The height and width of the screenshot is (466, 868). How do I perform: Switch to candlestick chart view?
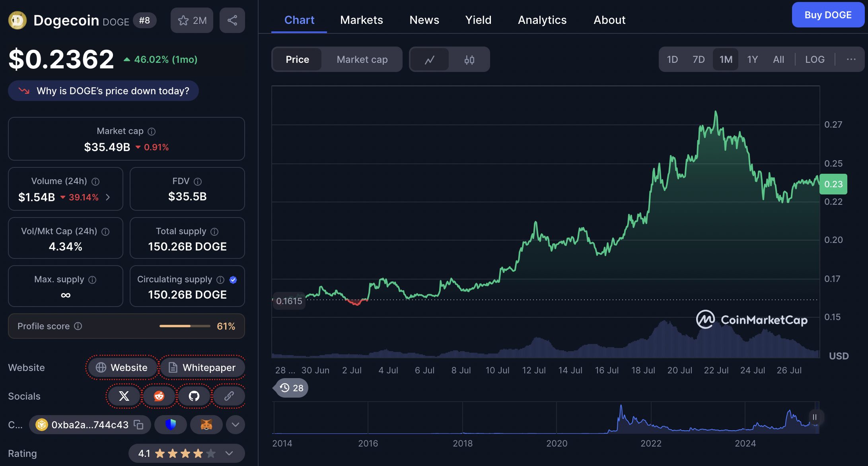[x=469, y=60]
